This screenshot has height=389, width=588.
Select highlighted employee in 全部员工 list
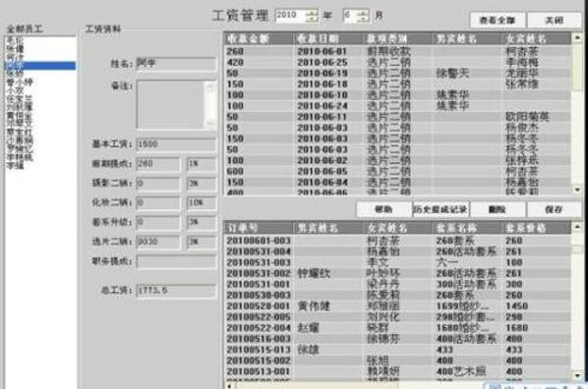[40, 66]
